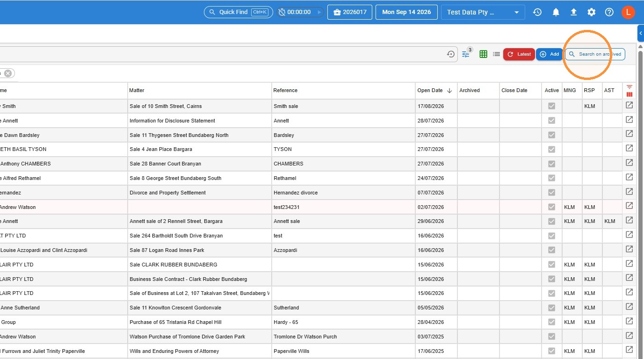Switch to the green grid view icon
This screenshot has width=644, height=359.
(x=484, y=54)
